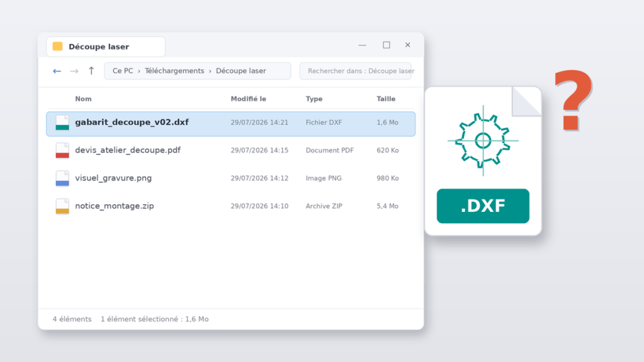Minimize the Découpe laser window
The width and height of the screenshot is (644, 362).
pos(362,45)
